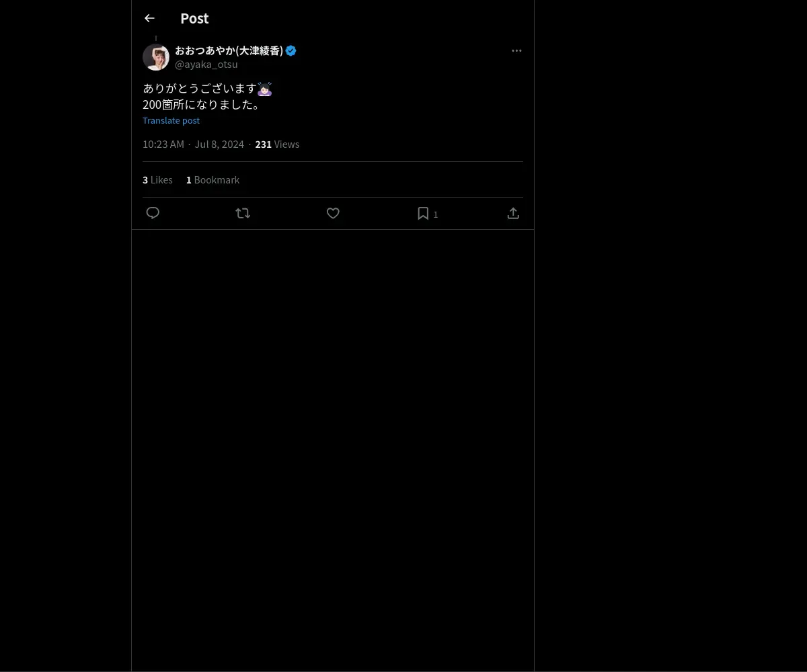Open the 10:23 AM timestamp link
Image resolution: width=807 pixels, height=672 pixels.
[x=163, y=144]
